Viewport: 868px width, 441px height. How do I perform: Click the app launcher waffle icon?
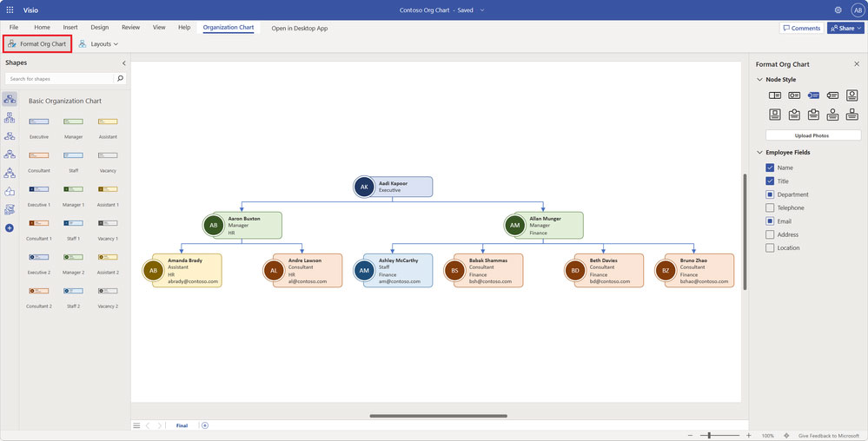[x=10, y=10]
